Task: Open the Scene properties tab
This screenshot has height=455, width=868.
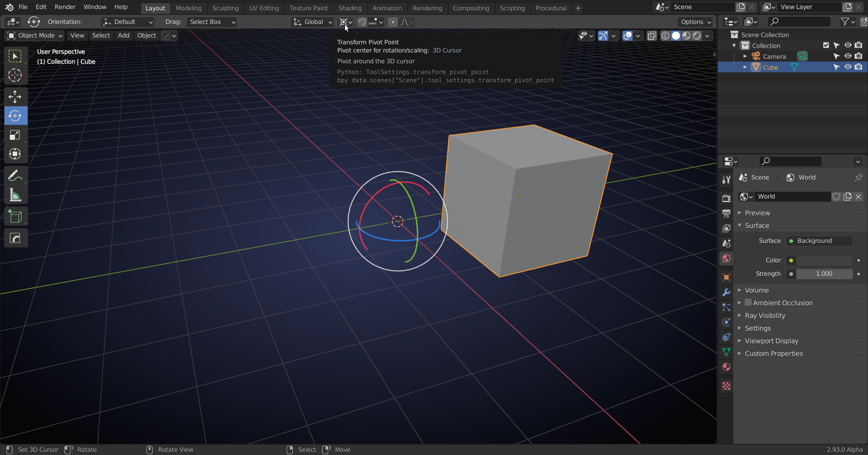Action: tap(726, 243)
